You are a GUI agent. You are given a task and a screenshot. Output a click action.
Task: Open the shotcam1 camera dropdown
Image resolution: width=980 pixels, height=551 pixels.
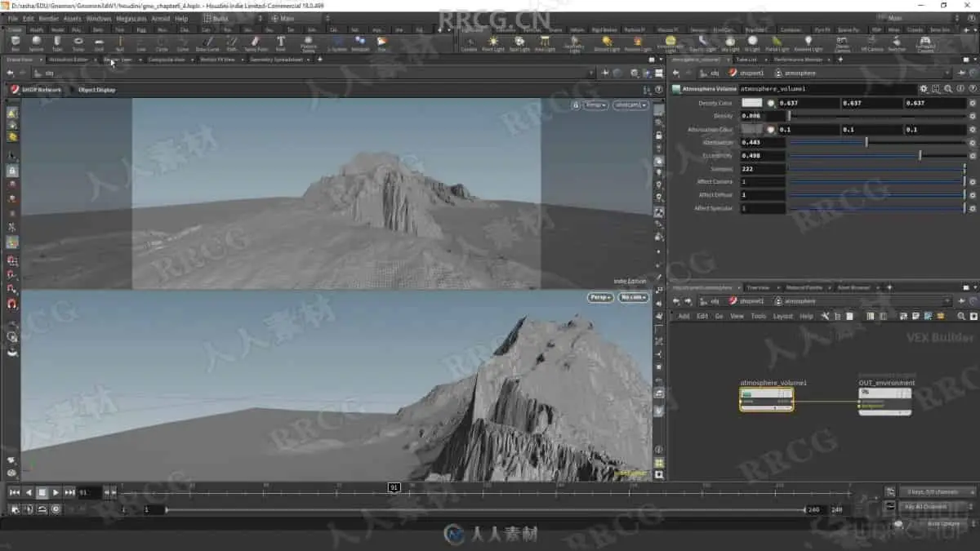630,105
